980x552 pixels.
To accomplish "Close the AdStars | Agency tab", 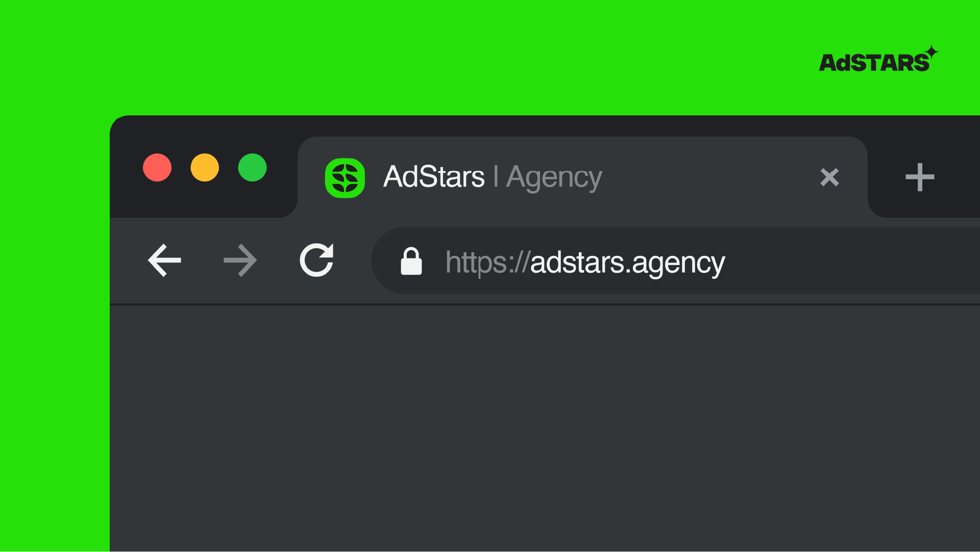I will 829,177.
